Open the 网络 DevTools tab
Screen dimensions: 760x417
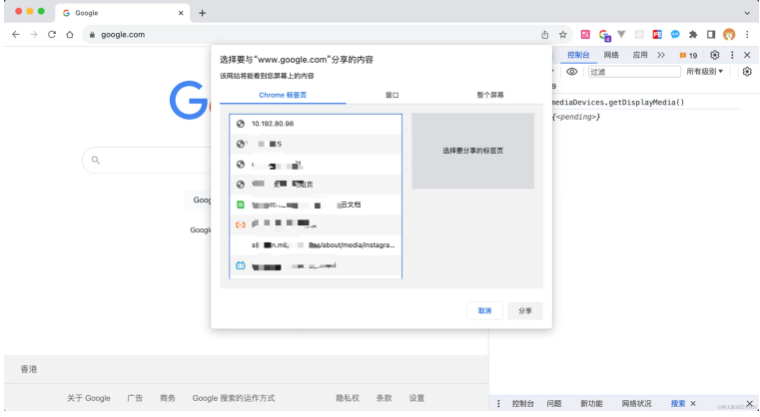611,55
